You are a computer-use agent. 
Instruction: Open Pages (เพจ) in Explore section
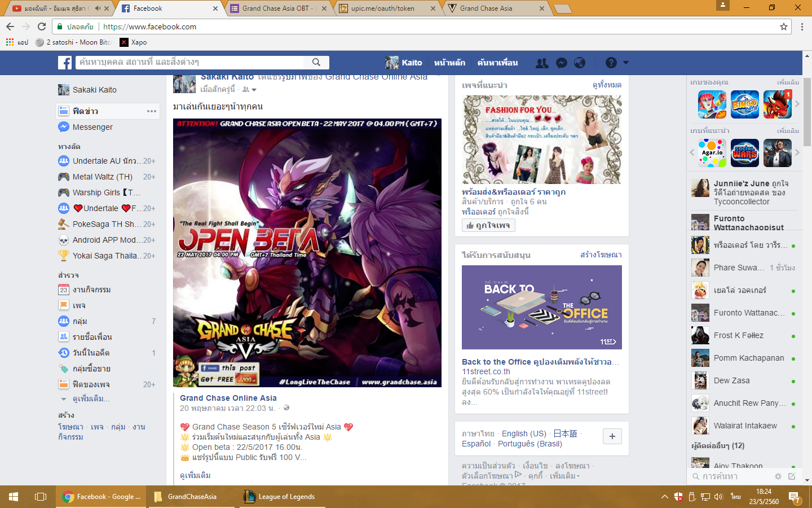72,305
